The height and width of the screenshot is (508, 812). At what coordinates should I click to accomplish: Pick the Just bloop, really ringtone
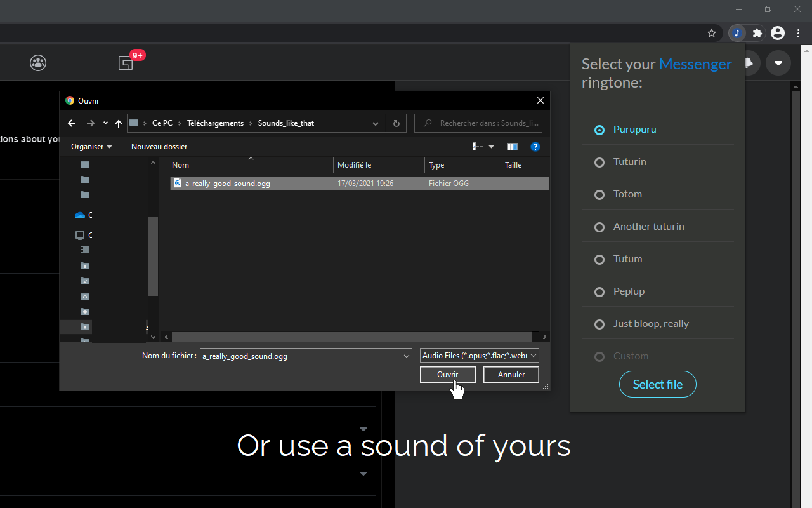coord(651,324)
